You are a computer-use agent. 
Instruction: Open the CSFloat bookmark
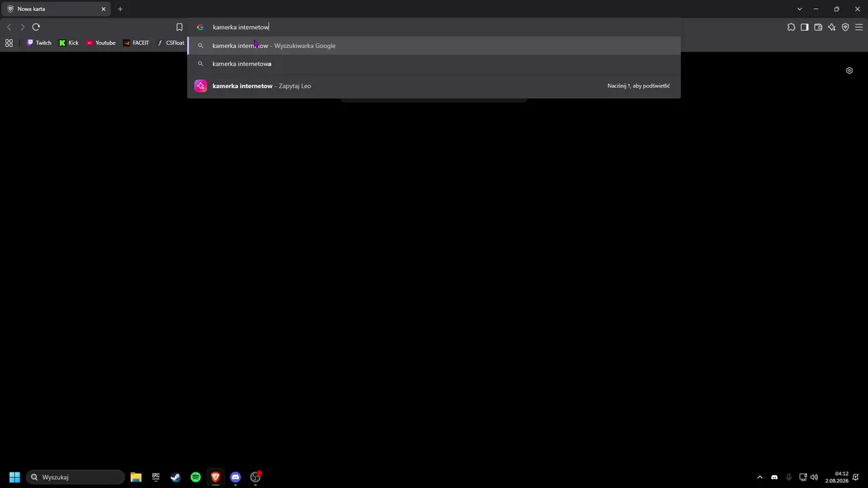(x=171, y=43)
